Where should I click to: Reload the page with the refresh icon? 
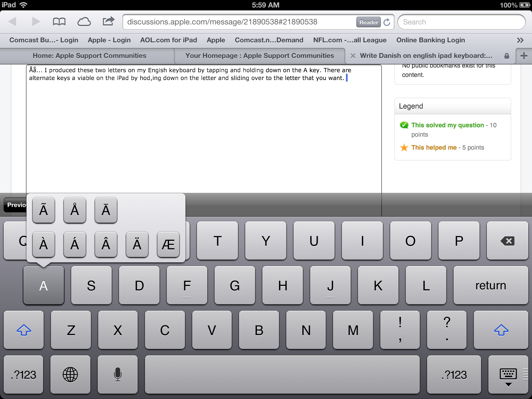pyautogui.click(x=387, y=22)
